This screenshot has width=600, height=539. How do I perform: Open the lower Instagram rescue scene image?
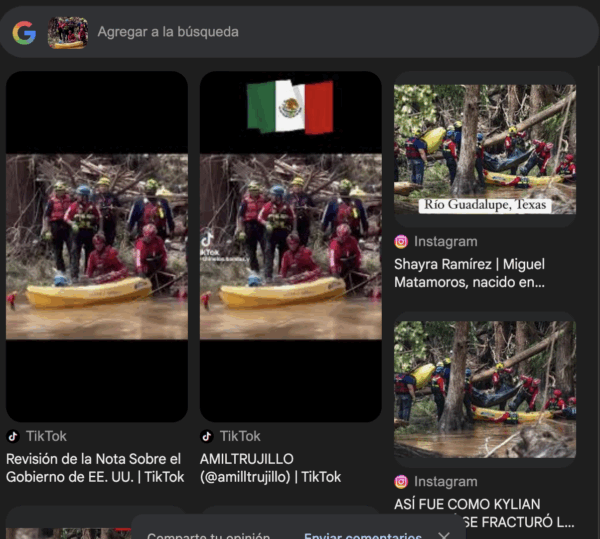(485, 389)
